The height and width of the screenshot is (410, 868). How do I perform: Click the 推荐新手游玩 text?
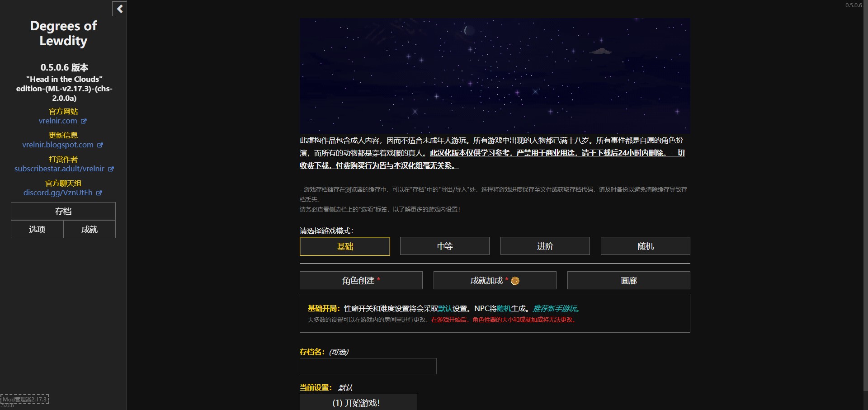pos(556,308)
